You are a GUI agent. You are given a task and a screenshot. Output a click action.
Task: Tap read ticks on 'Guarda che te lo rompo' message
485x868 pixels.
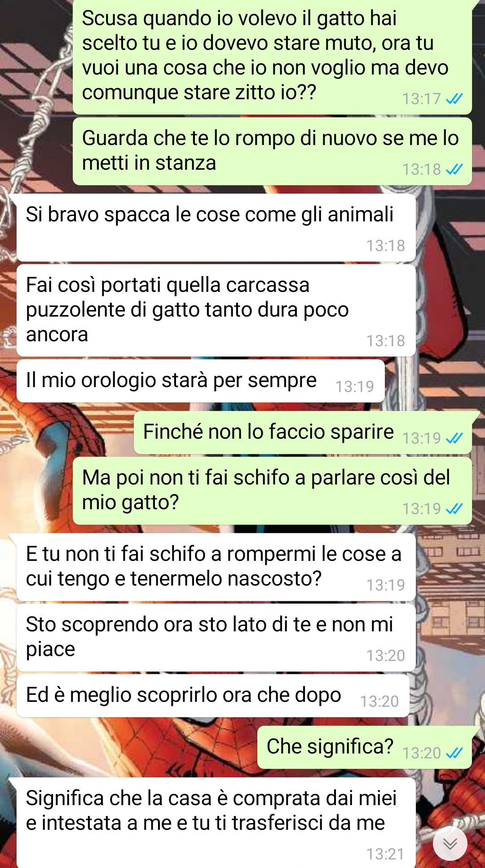454,169
